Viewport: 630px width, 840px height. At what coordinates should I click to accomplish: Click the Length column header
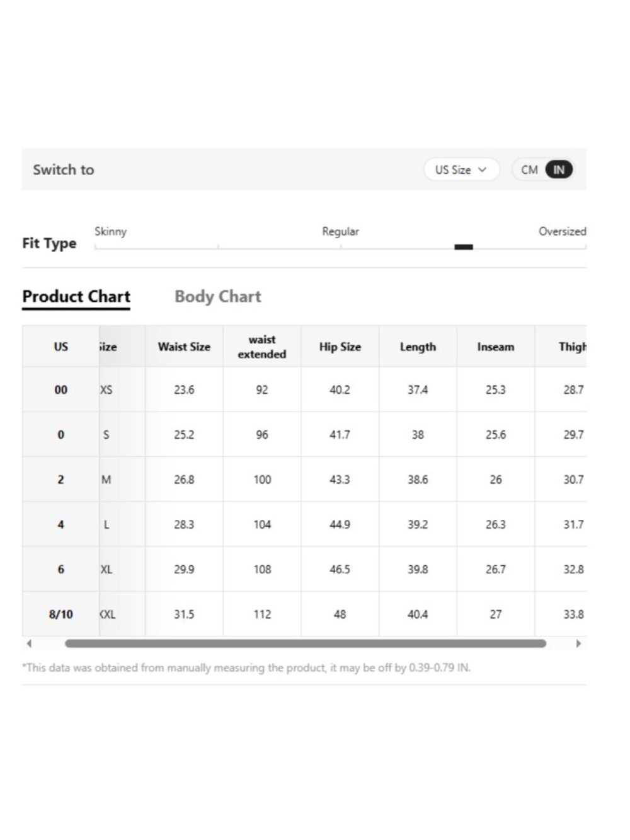[418, 347]
